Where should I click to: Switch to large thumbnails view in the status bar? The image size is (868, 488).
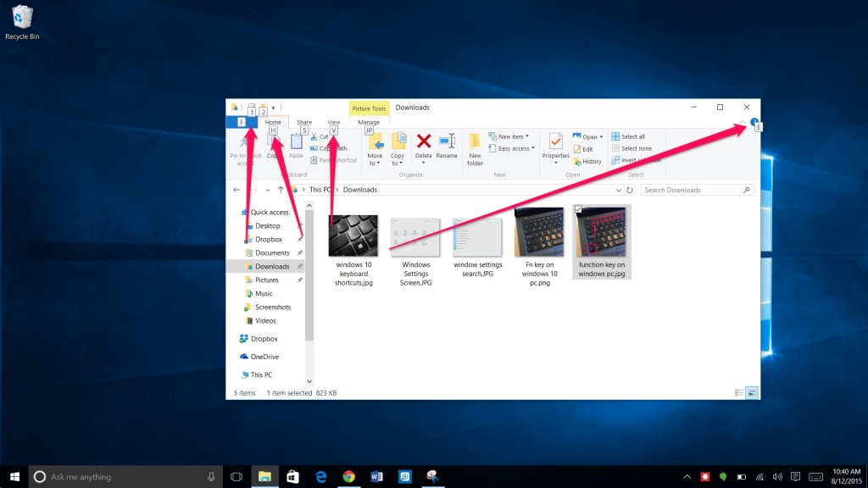pyautogui.click(x=752, y=393)
